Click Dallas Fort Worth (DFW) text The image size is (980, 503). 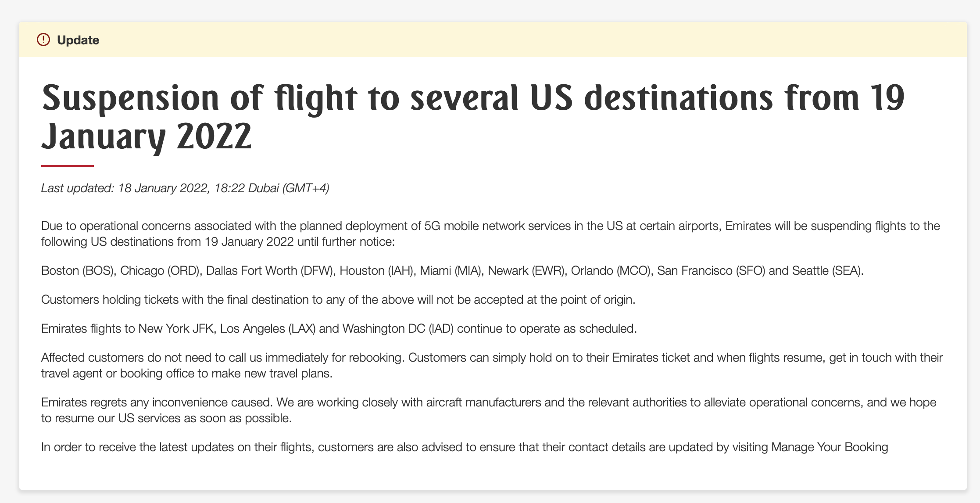coord(269,271)
